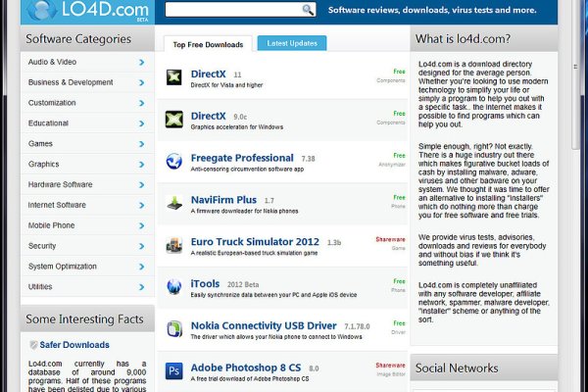588x392 pixels.
Task: Switch to the Latest Updates tab
Action: point(292,43)
